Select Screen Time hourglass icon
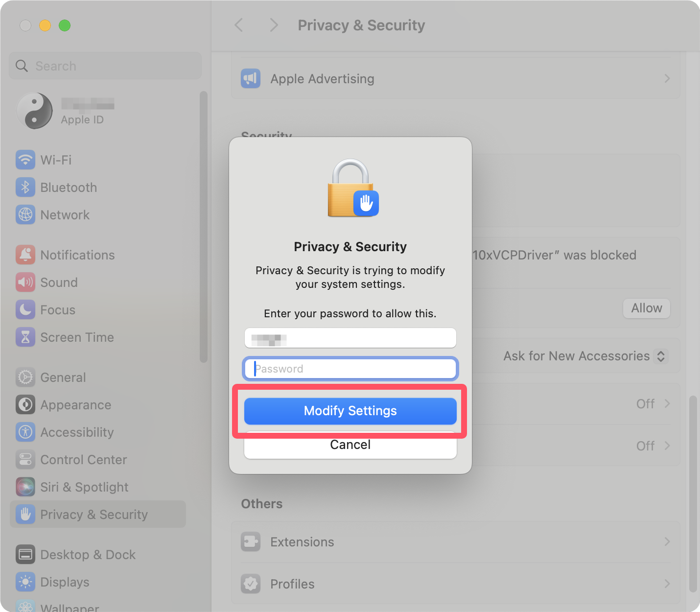Image resolution: width=700 pixels, height=612 pixels. (25, 337)
